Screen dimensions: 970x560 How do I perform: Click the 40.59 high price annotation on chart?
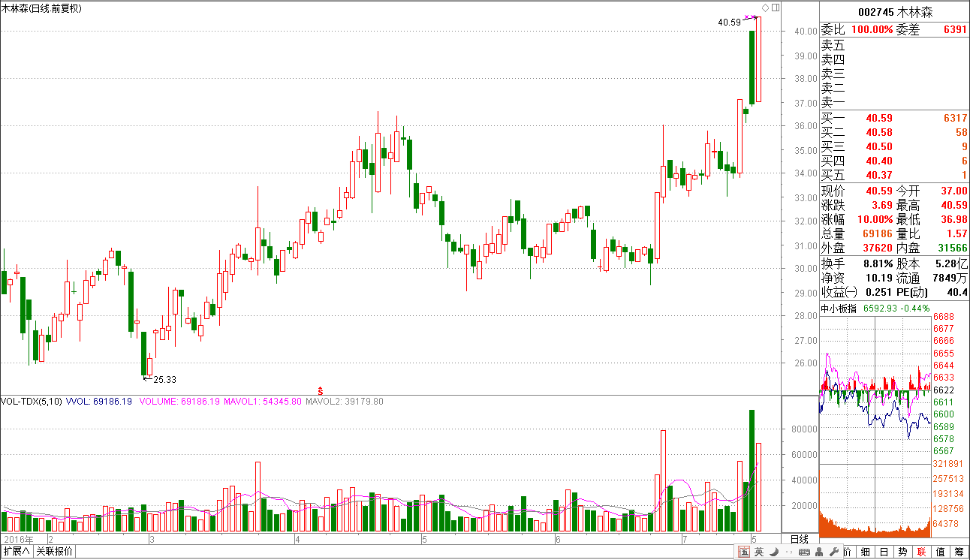(729, 23)
